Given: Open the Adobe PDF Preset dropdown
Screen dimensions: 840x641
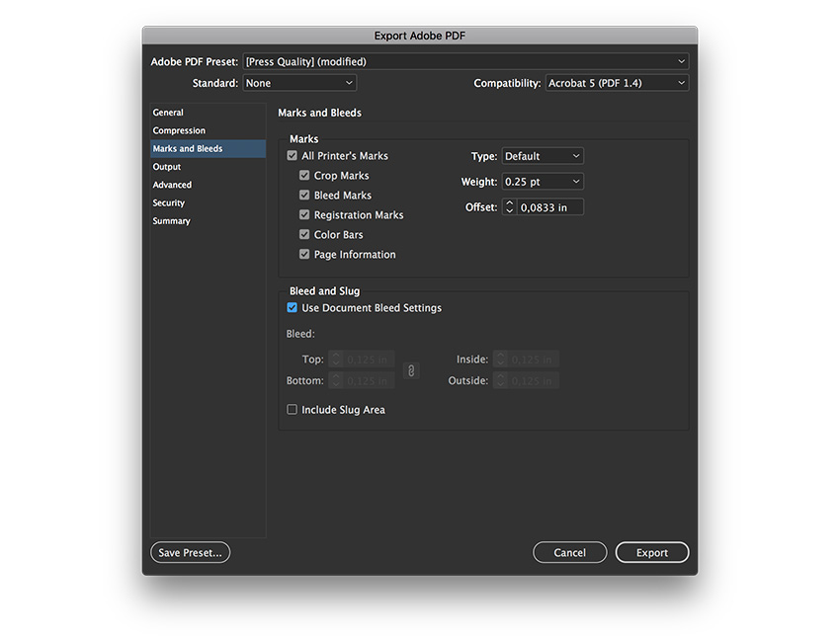Looking at the screenshot, I should coord(465,60).
